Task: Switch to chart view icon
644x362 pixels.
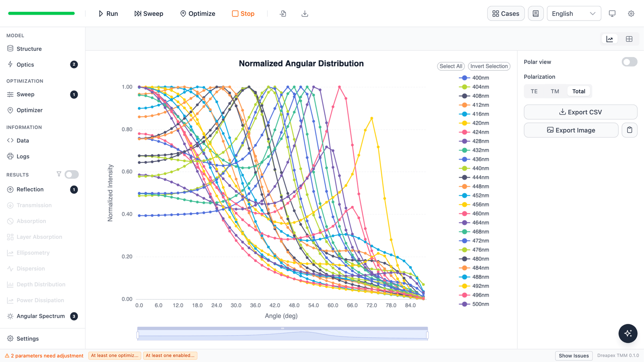Action: (610, 39)
